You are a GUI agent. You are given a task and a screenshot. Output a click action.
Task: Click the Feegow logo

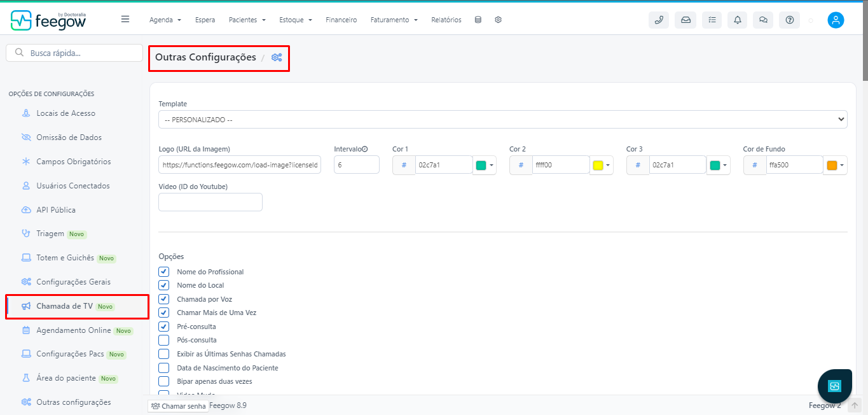[48, 20]
